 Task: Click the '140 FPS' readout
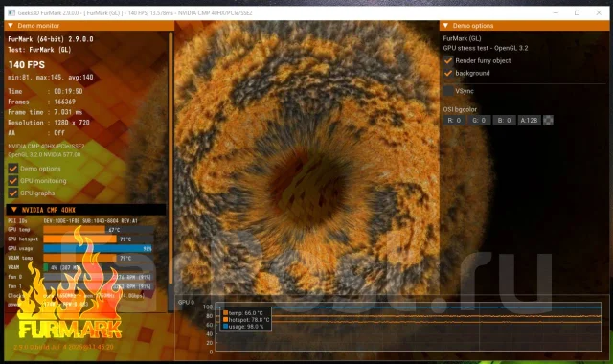[27, 65]
